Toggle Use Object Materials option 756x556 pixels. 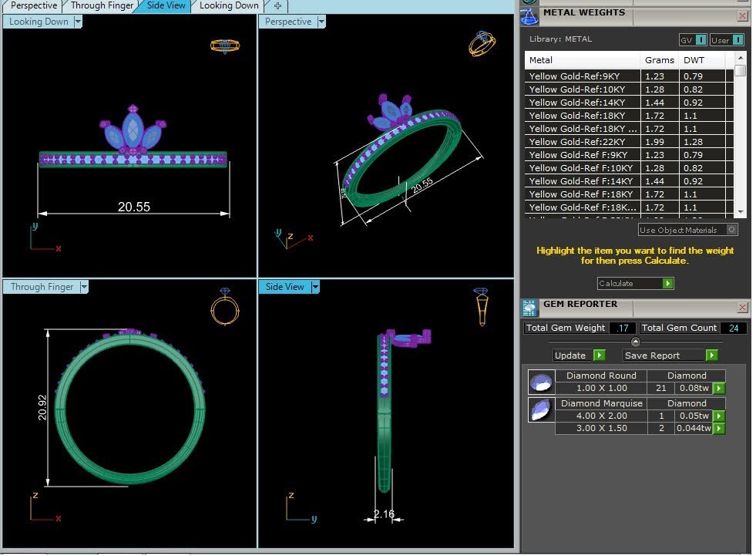(687, 231)
